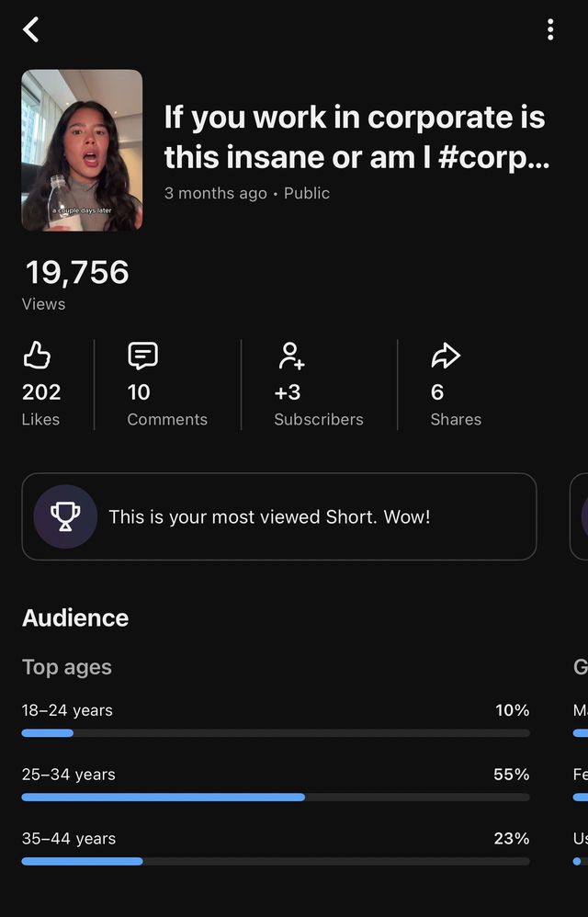Tap the 19,756 views count
Viewport: 588px width, 917px height.
tap(77, 273)
